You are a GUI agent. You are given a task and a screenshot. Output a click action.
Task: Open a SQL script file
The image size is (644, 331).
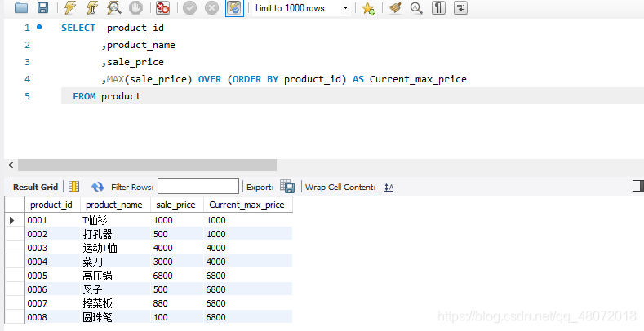pyautogui.click(x=21, y=8)
